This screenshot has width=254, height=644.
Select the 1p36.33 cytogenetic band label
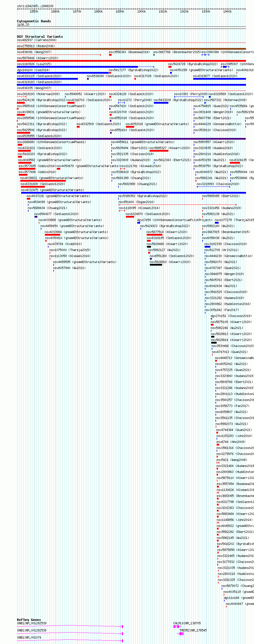pyautogui.click(x=23, y=25)
